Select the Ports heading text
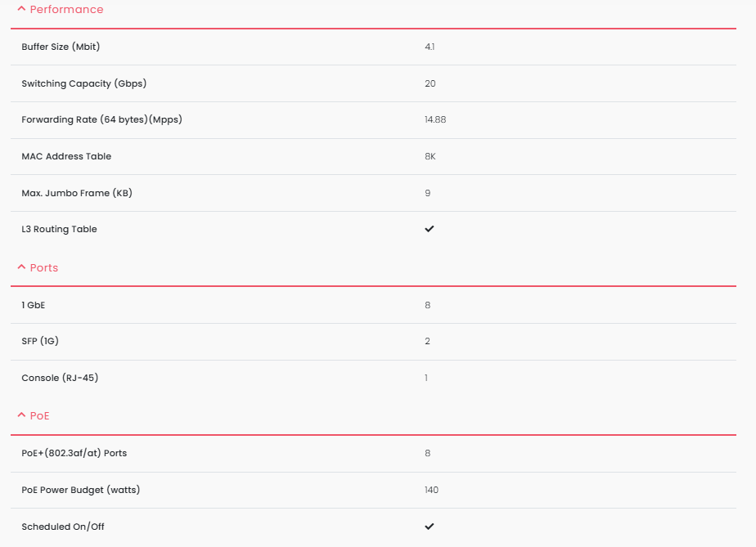Viewport: 756px width, 547px height. [44, 268]
